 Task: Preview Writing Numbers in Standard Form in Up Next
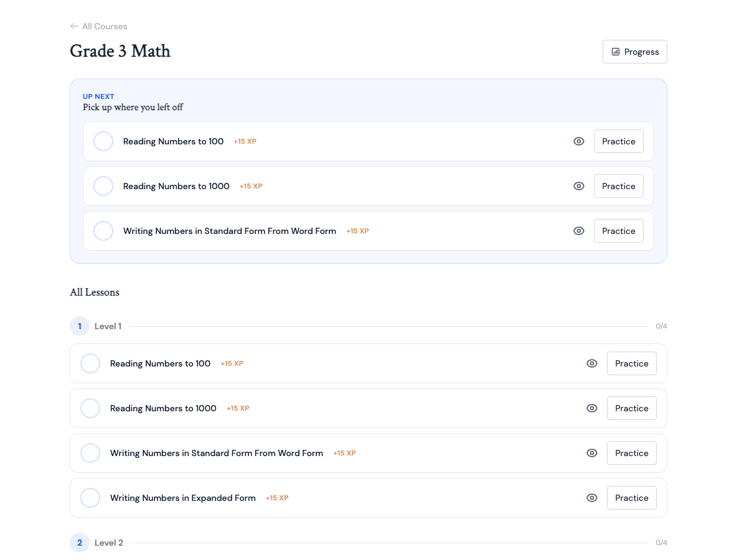tap(579, 231)
